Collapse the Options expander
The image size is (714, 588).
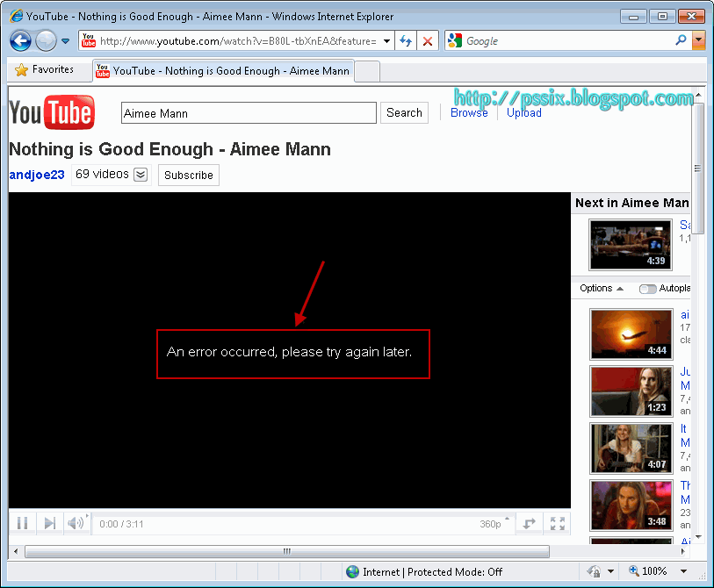click(x=601, y=288)
